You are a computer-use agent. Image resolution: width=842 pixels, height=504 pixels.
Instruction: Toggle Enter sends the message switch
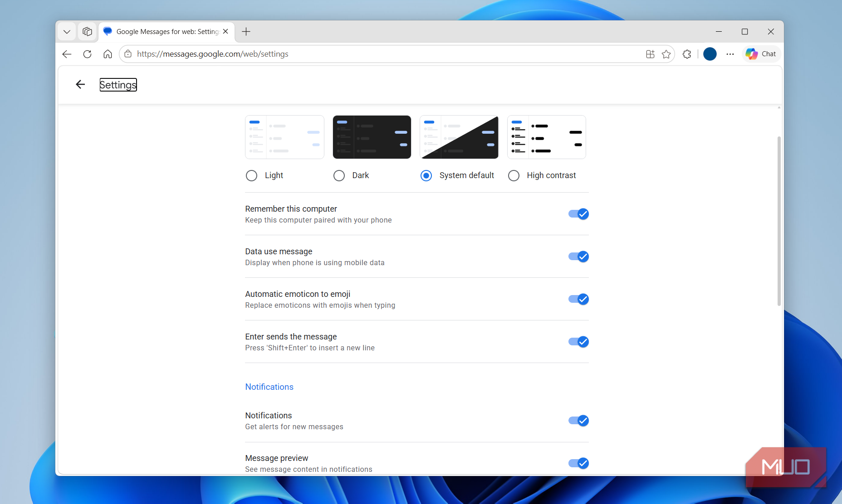(578, 342)
